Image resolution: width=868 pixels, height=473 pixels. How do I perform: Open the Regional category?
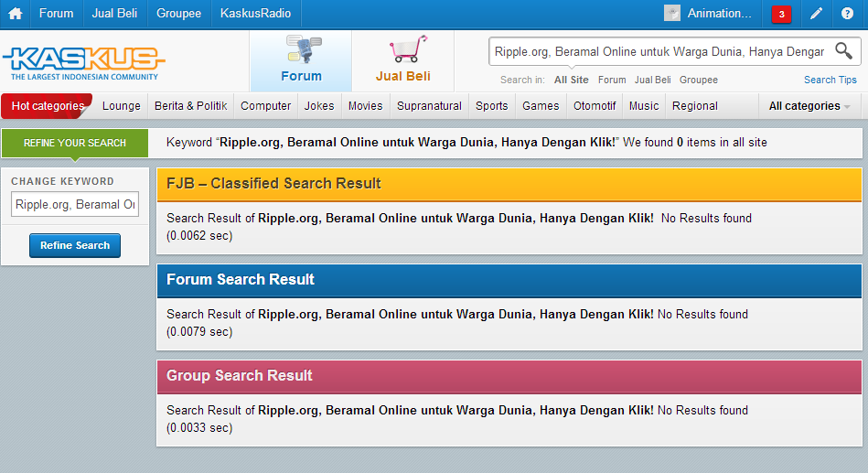click(695, 106)
